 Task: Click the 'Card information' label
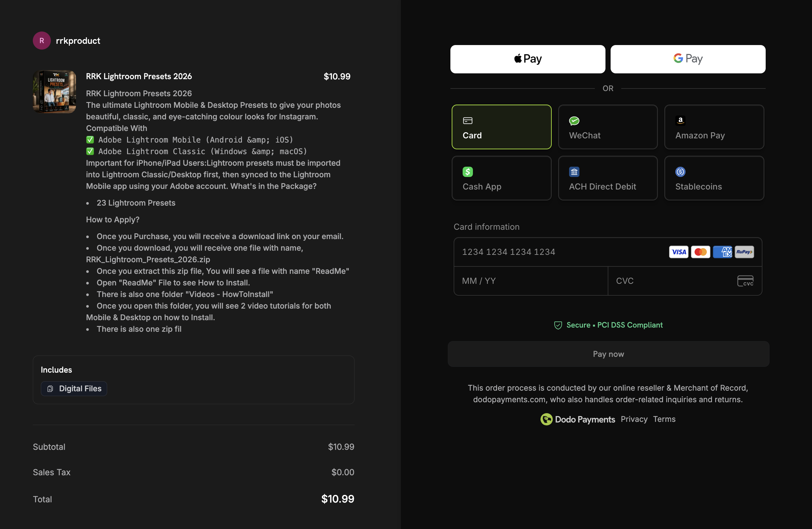point(486,227)
